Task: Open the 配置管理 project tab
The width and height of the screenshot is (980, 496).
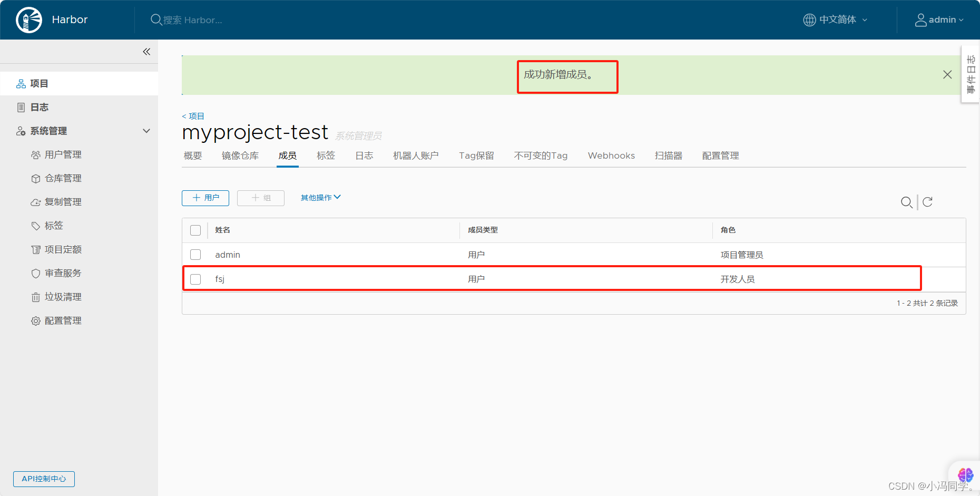Action: pos(720,155)
